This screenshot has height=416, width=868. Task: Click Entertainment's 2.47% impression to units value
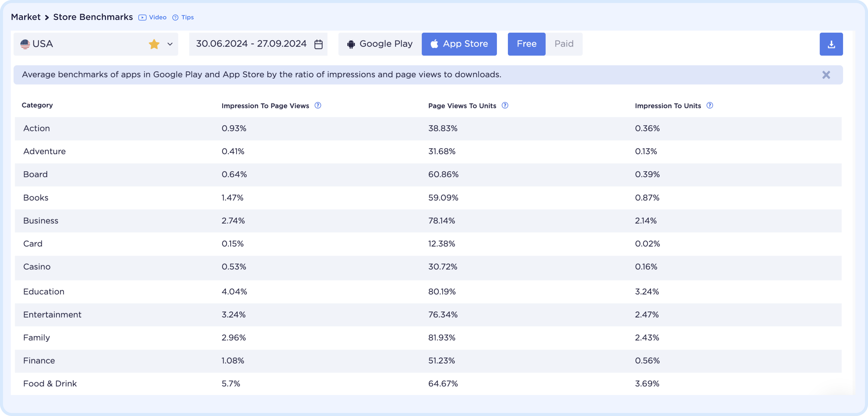pos(647,315)
